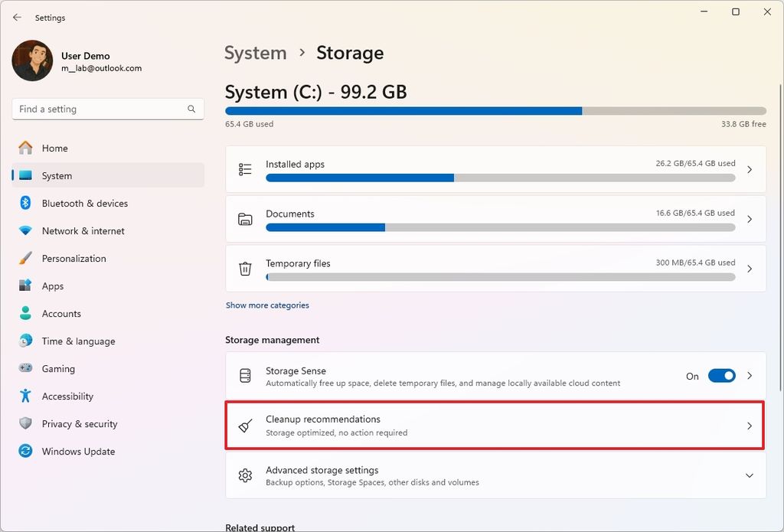Expand Advanced storage settings dropdown chevron

click(x=750, y=475)
